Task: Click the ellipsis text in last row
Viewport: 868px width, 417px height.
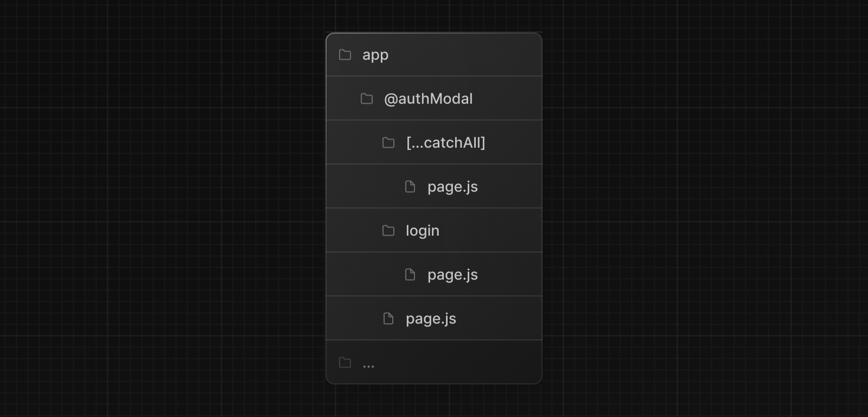Action: pyautogui.click(x=368, y=365)
